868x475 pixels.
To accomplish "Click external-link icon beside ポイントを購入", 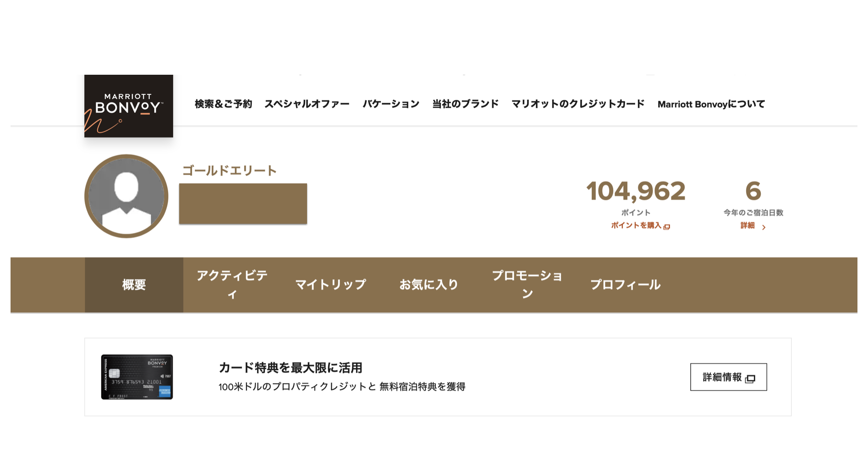I will tap(667, 226).
